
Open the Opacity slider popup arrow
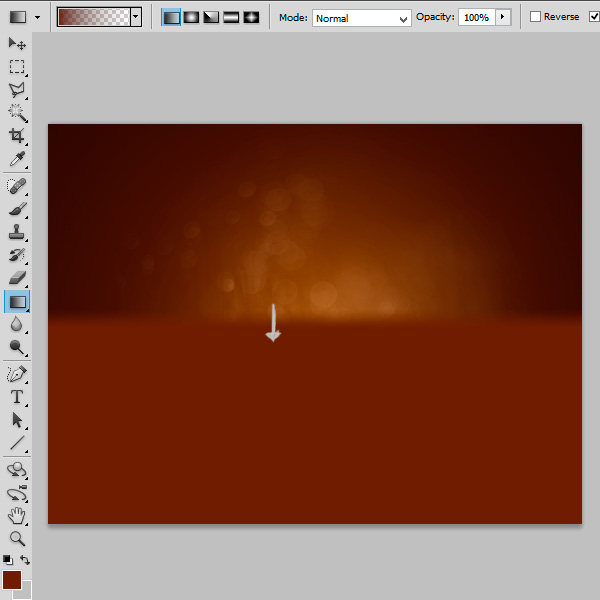[x=503, y=17]
